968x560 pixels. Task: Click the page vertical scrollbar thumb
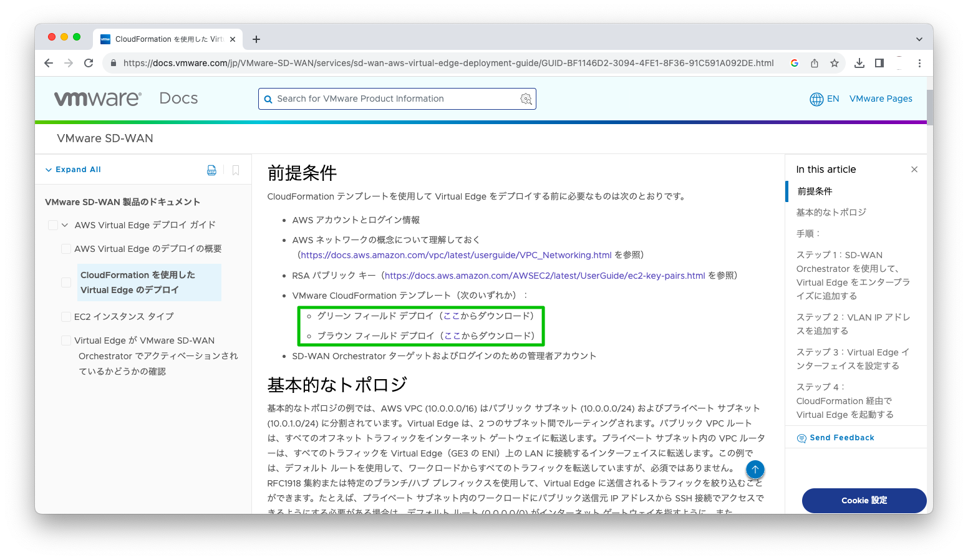[x=929, y=107]
